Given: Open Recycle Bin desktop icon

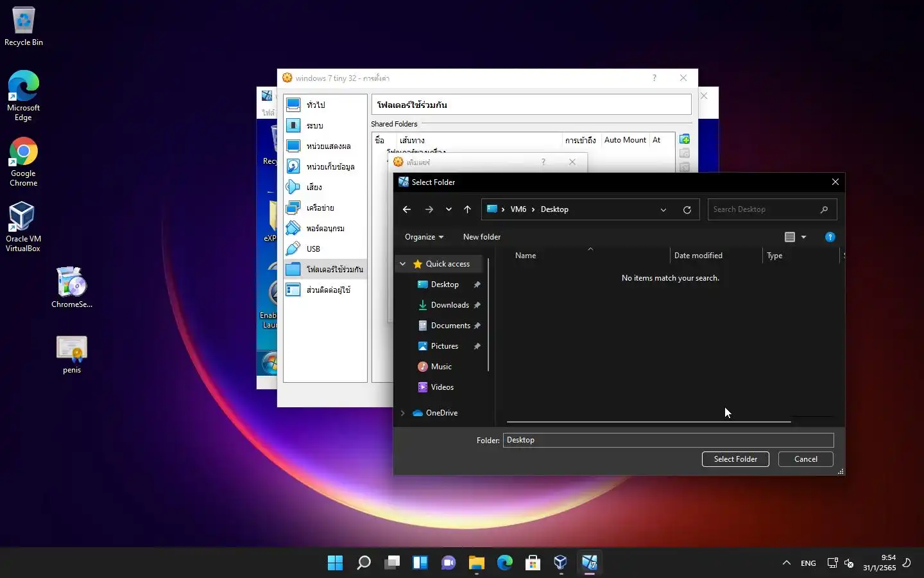Looking at the screenshot, I should [x=24, y=26].
